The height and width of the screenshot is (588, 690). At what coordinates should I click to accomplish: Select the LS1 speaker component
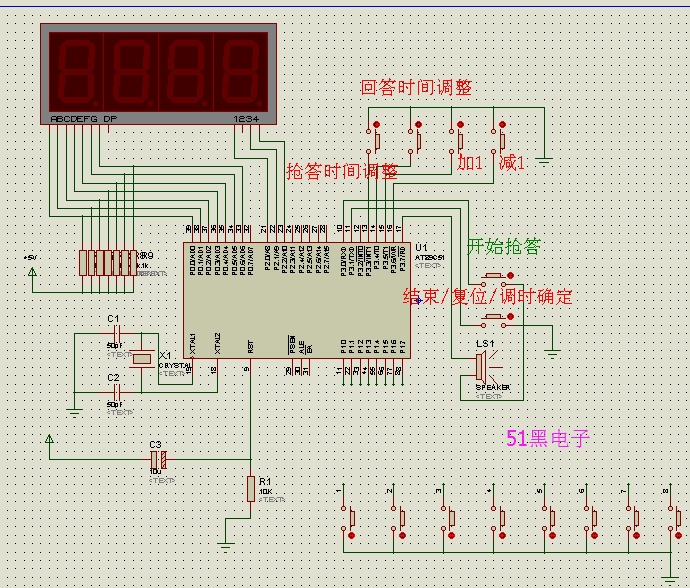pos(488,366)
